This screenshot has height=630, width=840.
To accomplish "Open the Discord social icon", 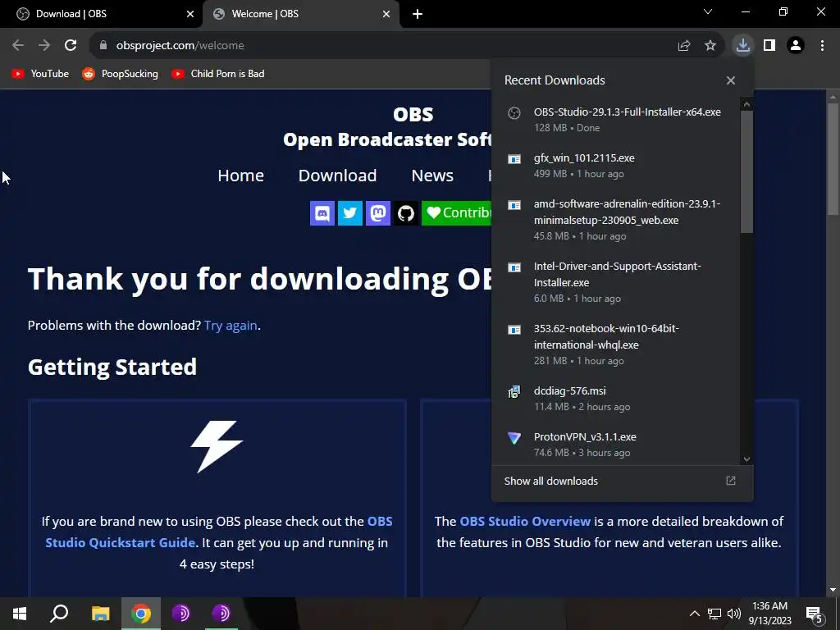I will tap(322, 213).
